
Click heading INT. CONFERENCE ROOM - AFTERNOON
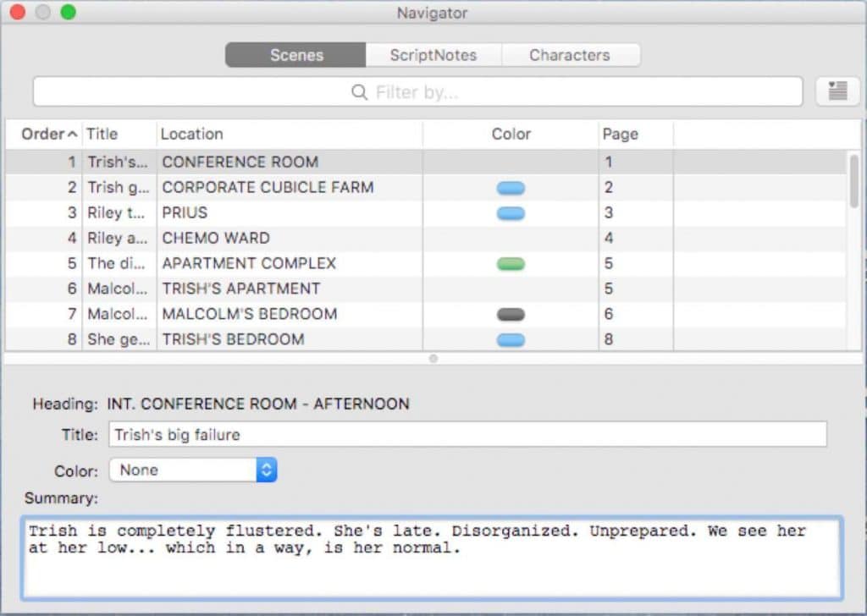(x=258, y=404)
